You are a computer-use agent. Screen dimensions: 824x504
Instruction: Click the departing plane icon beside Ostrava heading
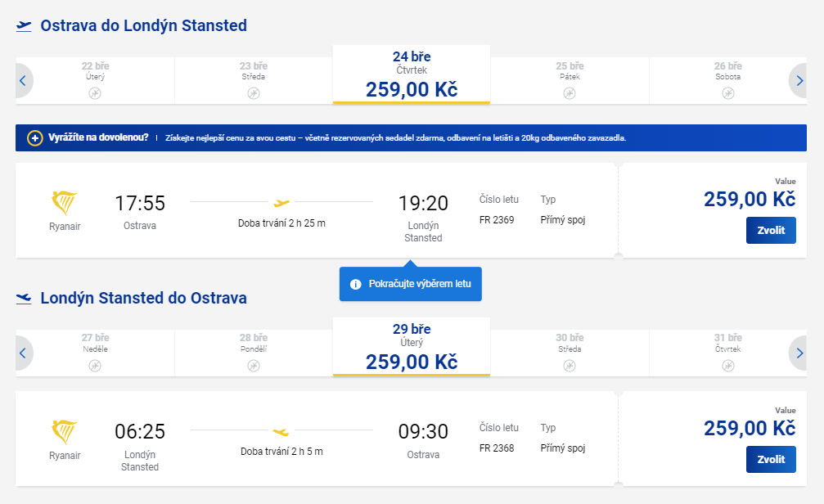(24, 25)
